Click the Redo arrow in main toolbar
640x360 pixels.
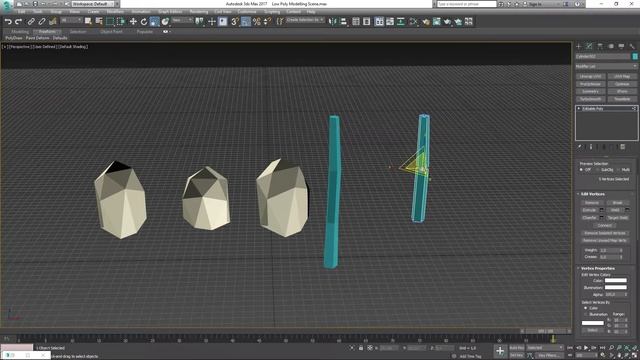click(x=18, y=22)
